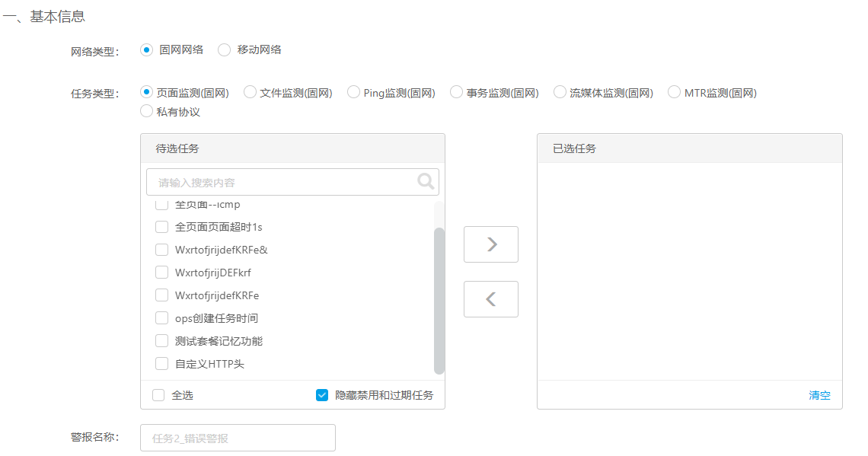Select 事务监测(固网) radio option
The width and height of the screenshot is (868, 456).
tap(456, 92)
